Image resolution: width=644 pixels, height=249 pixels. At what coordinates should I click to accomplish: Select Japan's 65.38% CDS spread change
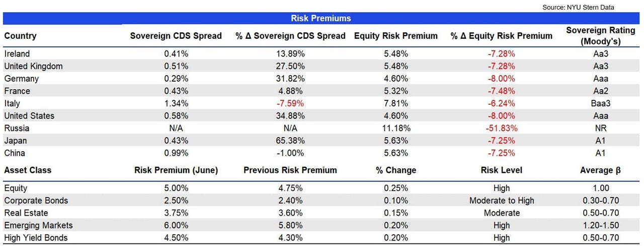[x=290, y=141]
